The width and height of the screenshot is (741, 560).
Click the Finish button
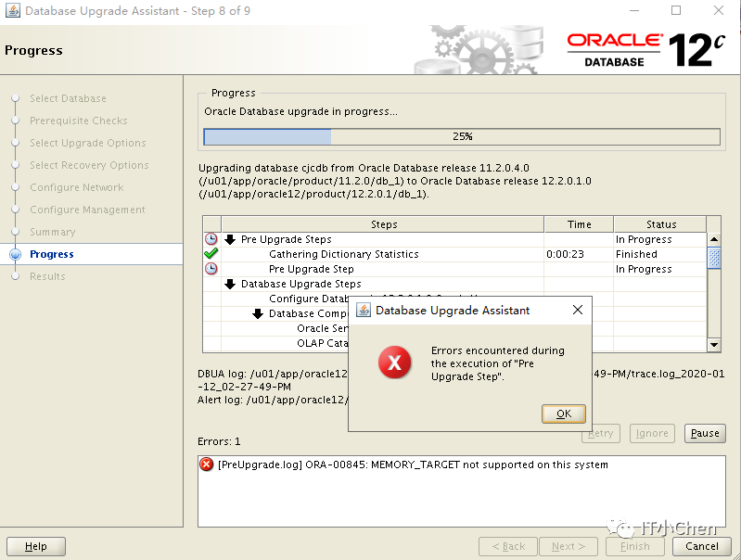click(x=635, y=546)
